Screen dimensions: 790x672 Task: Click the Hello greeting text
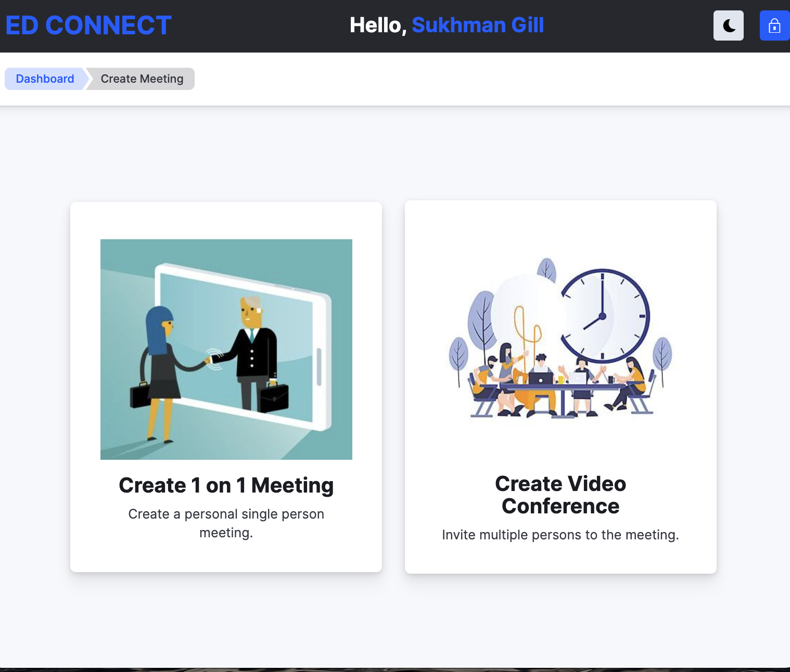pyautogui.click(x=377, y=25)
